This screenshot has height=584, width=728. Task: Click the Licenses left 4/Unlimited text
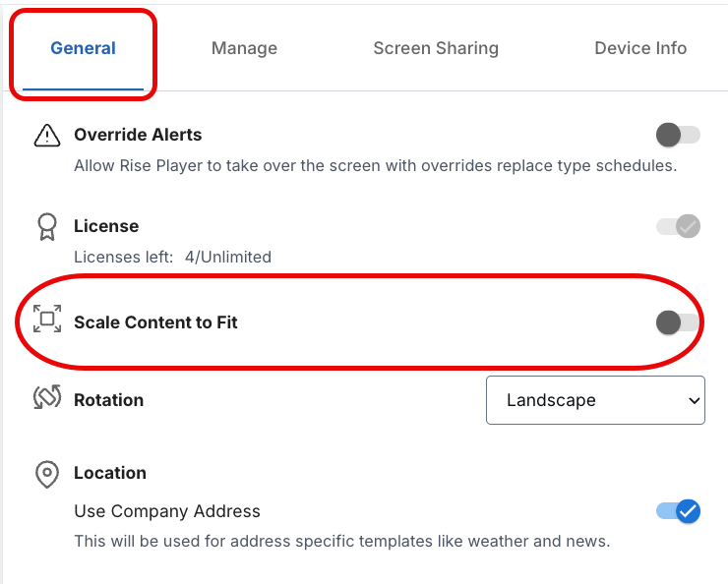coord(173,257)
